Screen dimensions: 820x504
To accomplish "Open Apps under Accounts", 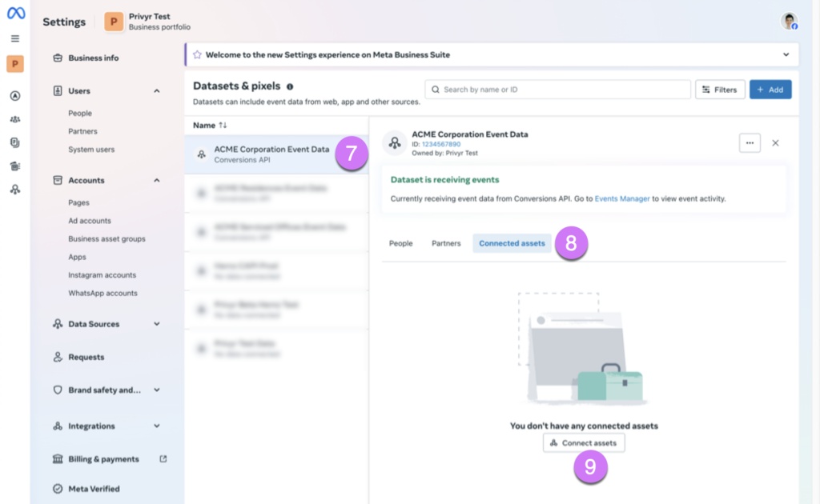I will [x=78, y=257].
